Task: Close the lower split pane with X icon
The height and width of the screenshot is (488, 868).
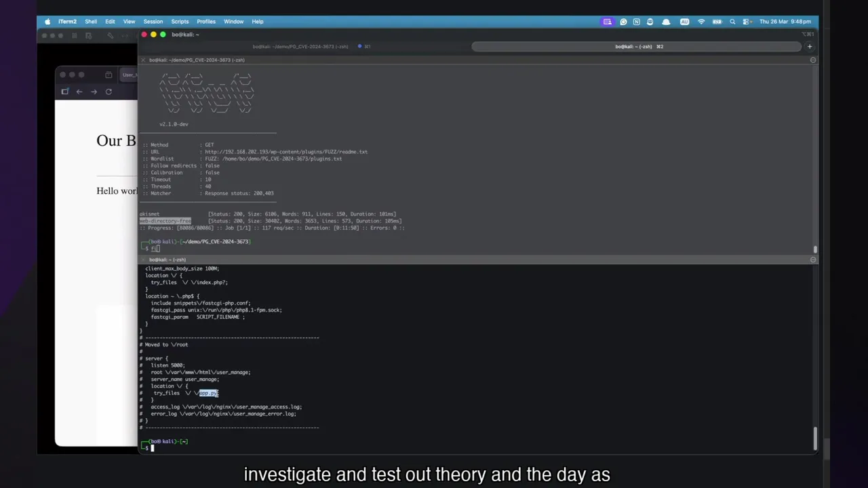Action: [x=142, y=260]
